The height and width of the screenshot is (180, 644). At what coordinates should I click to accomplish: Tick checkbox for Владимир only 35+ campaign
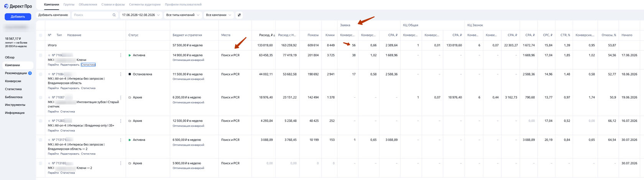41,121
